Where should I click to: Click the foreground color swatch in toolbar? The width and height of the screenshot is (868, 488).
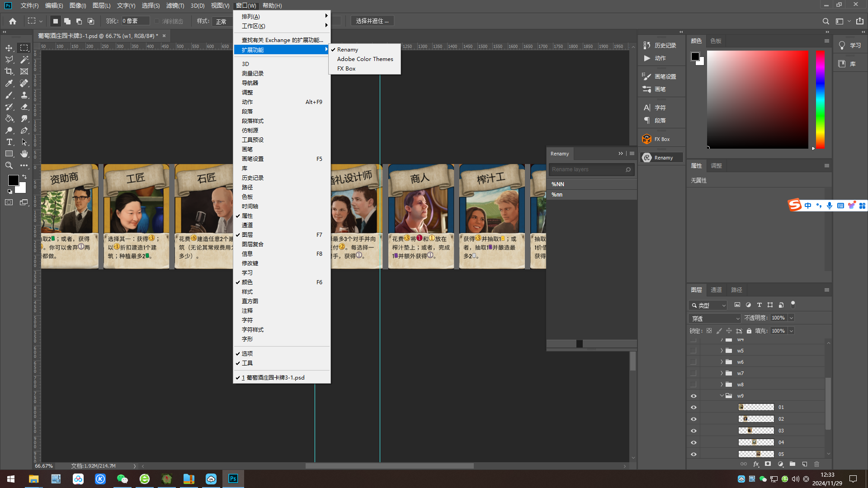(13, 180)
